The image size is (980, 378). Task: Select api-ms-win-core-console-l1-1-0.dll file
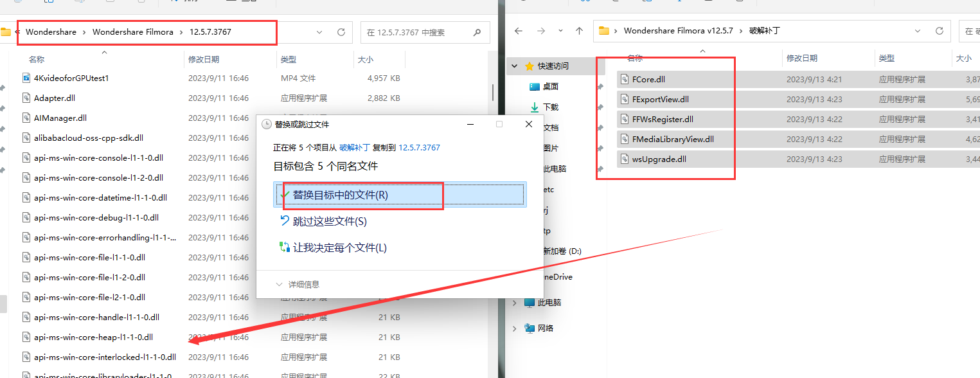(98, 157)
